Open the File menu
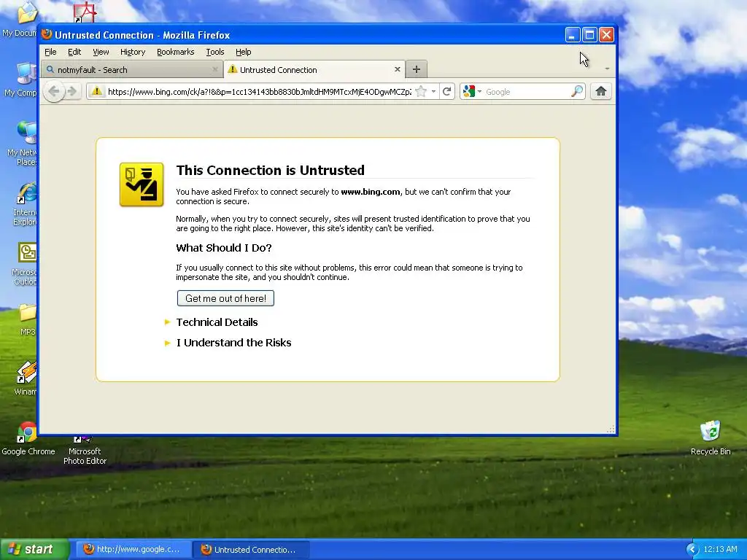 pos(50,52)
